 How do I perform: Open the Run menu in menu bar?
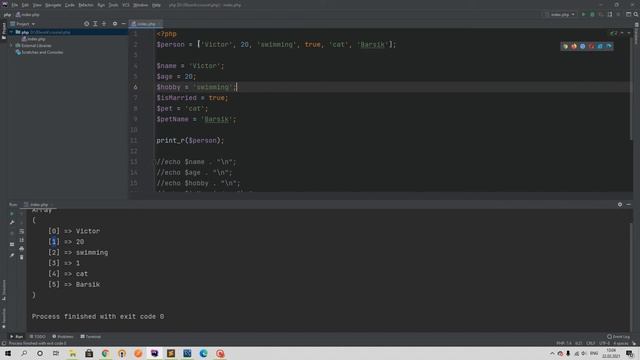pos(101,5)
